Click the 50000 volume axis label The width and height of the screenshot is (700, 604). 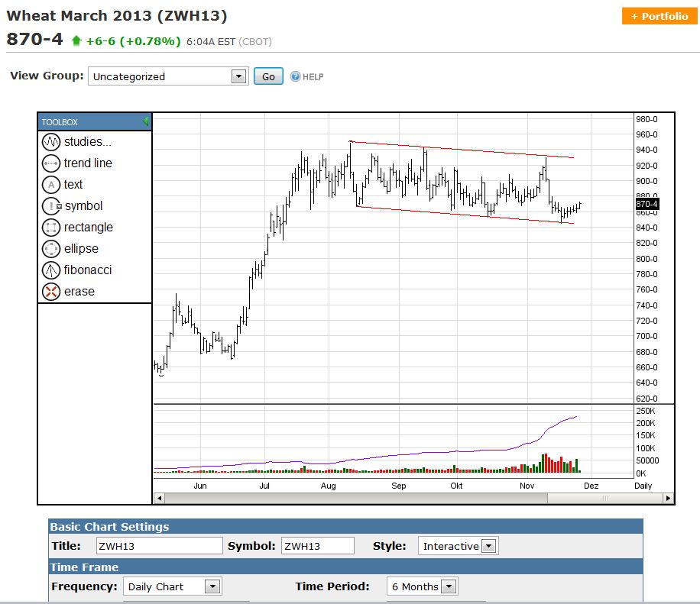tap(647, 460)
